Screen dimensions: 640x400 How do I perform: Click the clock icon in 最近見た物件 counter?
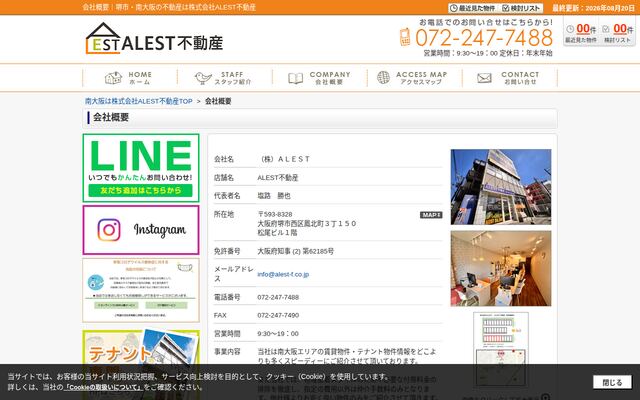click(x=570, y=29)
